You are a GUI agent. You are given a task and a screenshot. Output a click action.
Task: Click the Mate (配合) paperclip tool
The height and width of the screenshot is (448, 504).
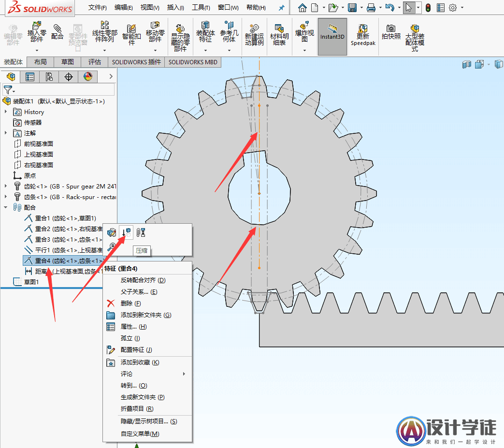point(57,32)
